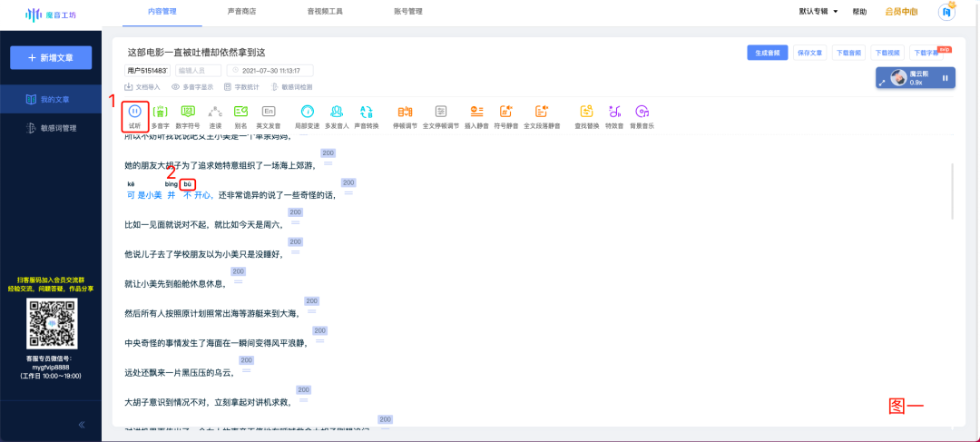Click the 编辑人员 editor input field
The height and width of the screenshot is (442, 980).
coord(197,70)
